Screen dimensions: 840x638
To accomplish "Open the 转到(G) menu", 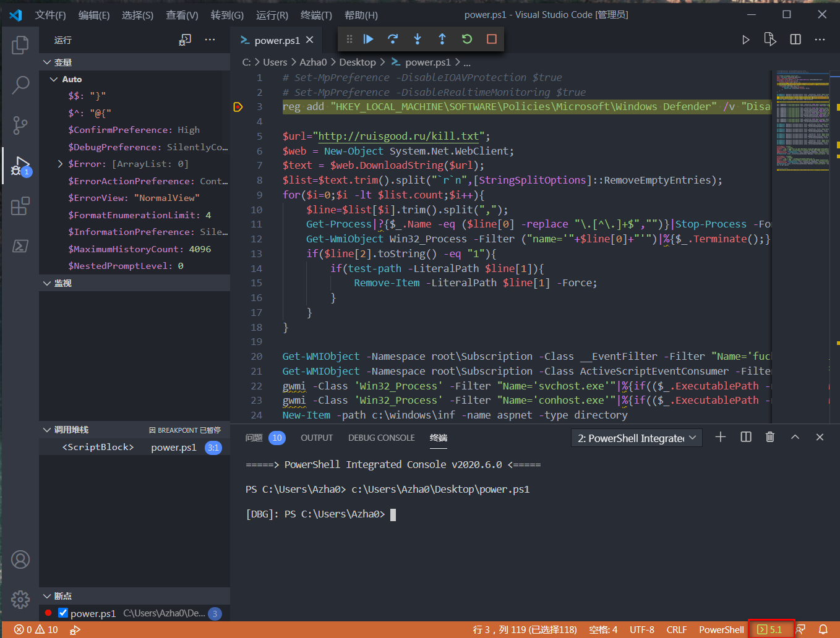I will coord(227,15).
